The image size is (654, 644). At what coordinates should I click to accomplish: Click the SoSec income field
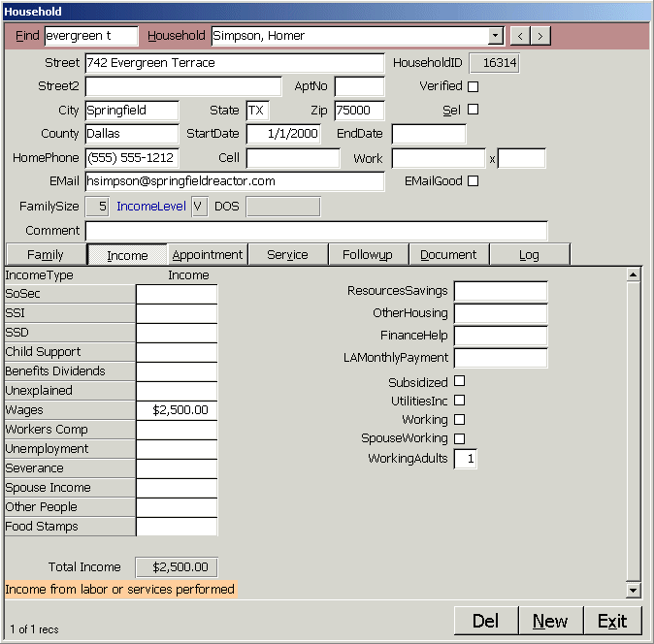tap(177, 294)
